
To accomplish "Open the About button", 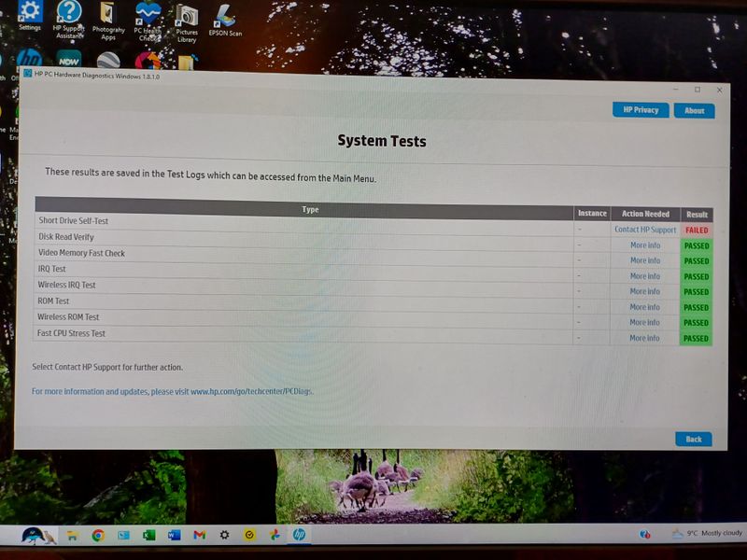I will tap(694, 111).
